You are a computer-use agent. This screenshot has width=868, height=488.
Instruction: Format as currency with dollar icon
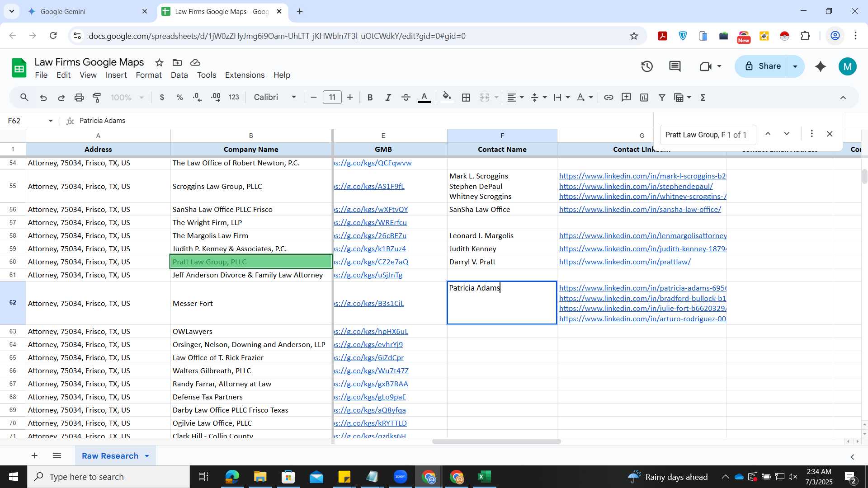click(162, 97)
